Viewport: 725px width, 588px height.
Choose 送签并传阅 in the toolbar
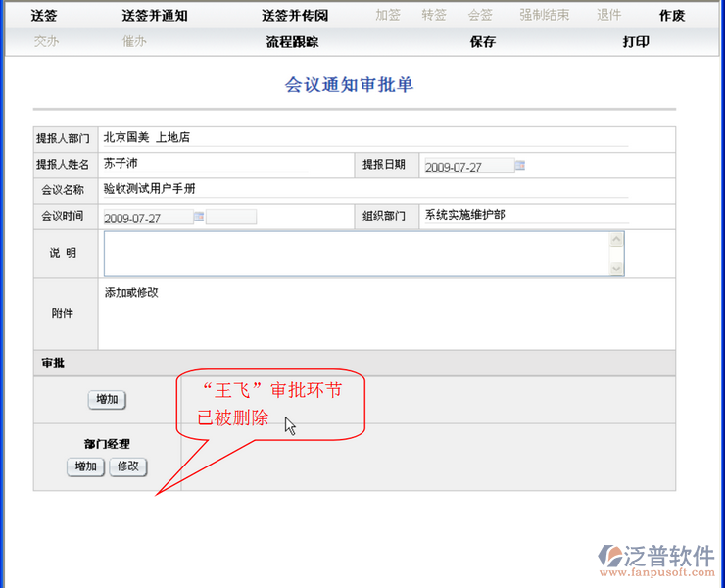pos(295,16)
